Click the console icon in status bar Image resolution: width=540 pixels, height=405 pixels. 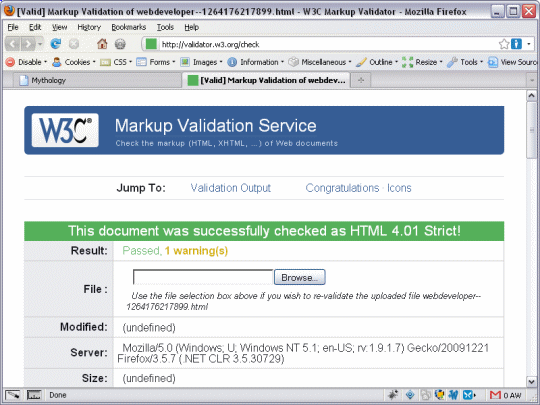point(34,395)
